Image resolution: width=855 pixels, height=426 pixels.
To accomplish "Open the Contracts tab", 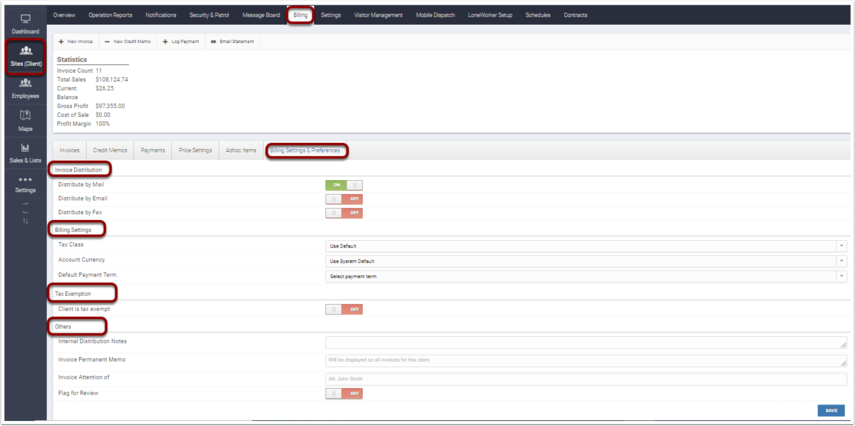I will point(575,15).
